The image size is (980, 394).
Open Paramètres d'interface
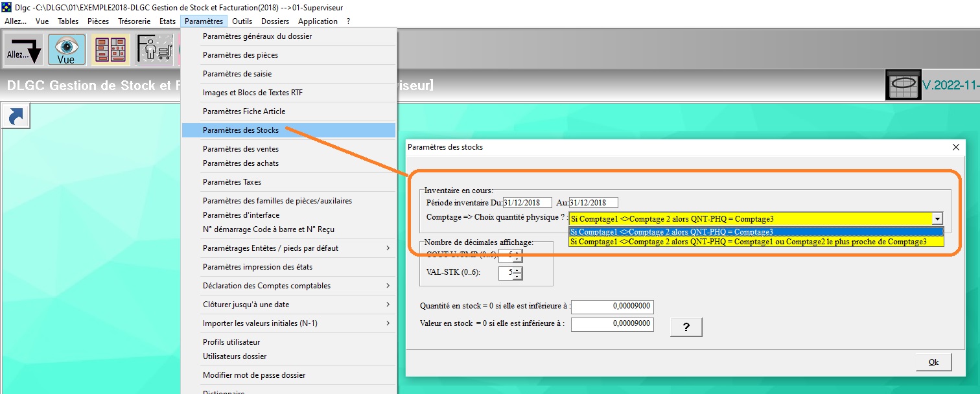[288, 215]
